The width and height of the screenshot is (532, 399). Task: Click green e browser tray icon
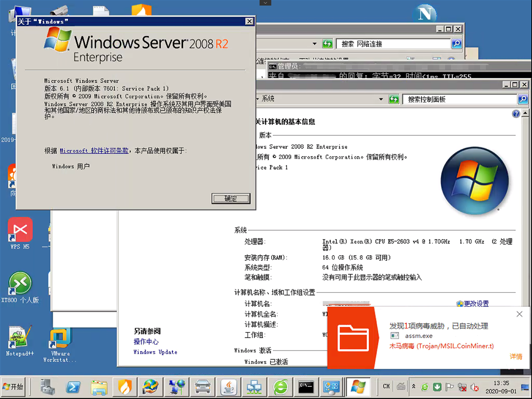(425, 387)
